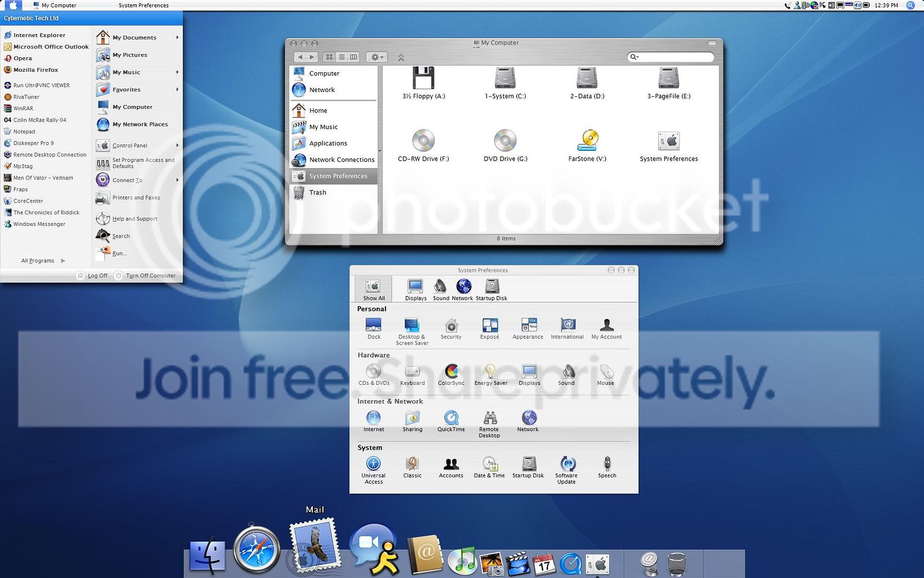Expand the My Documents submenu arrow
This screenshot has width=924, height=578.
(x=177, y=37)
